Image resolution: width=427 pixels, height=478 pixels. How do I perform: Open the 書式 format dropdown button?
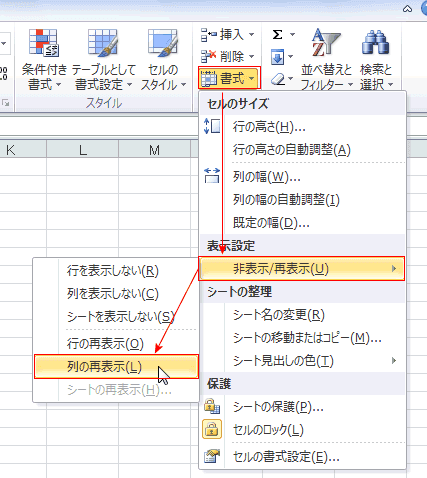[229, 78]
